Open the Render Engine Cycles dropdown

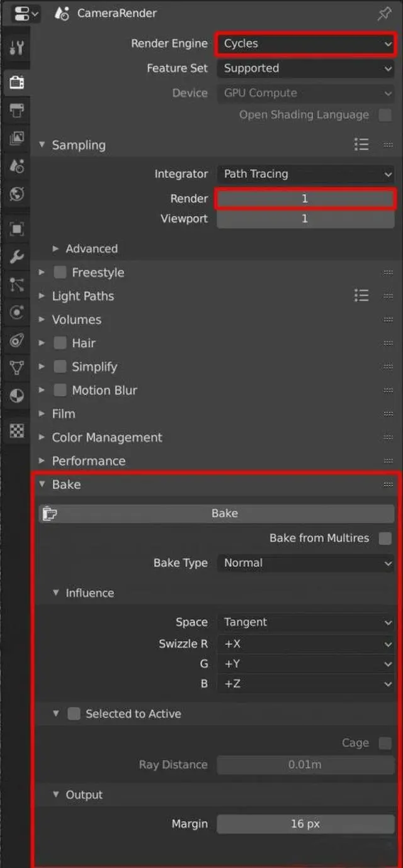(x=306, y=43)
